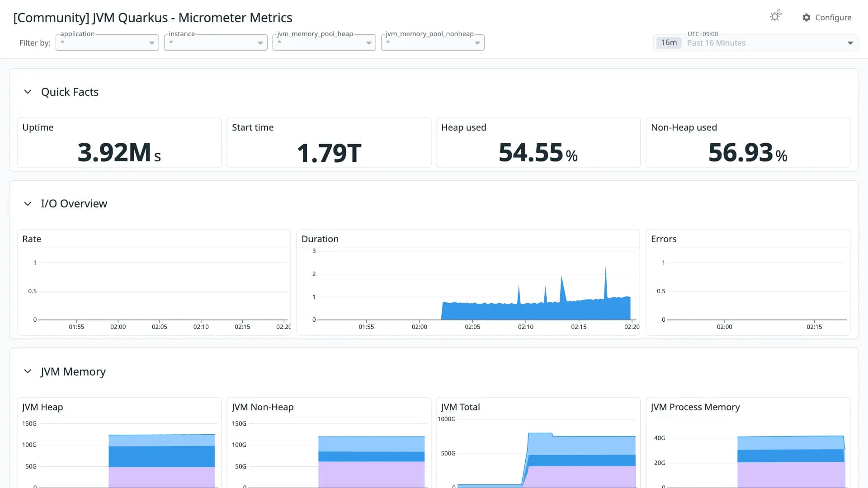Click the JVM Total graph title
868x488 pixels.
click(461, 407)
